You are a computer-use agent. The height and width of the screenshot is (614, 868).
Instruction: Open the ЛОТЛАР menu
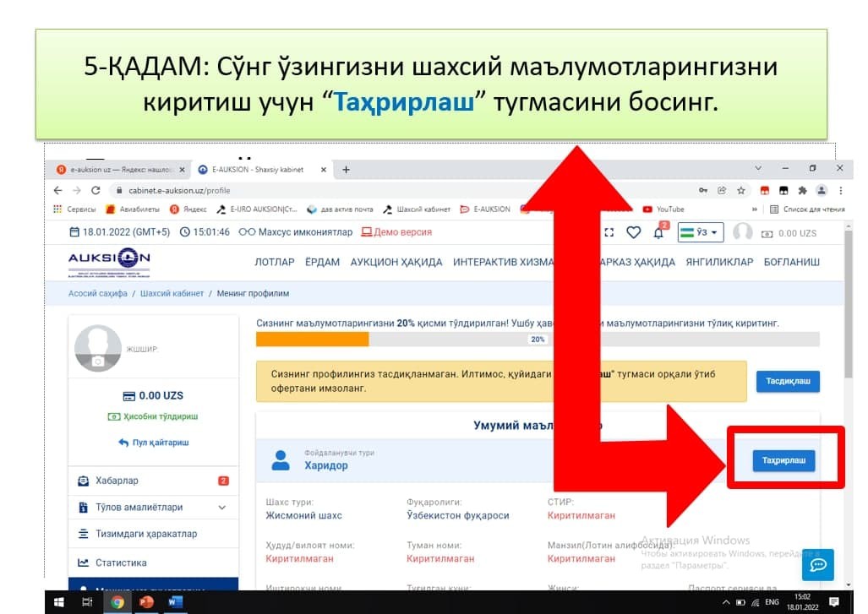point(275,262)
